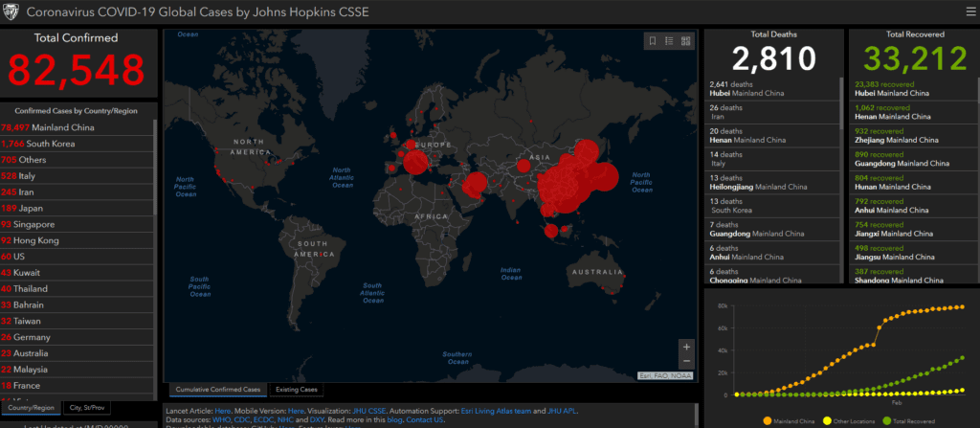The image size is (980, 428).
Task: Click the red circle over Iran
Action: tap(477, 183)
